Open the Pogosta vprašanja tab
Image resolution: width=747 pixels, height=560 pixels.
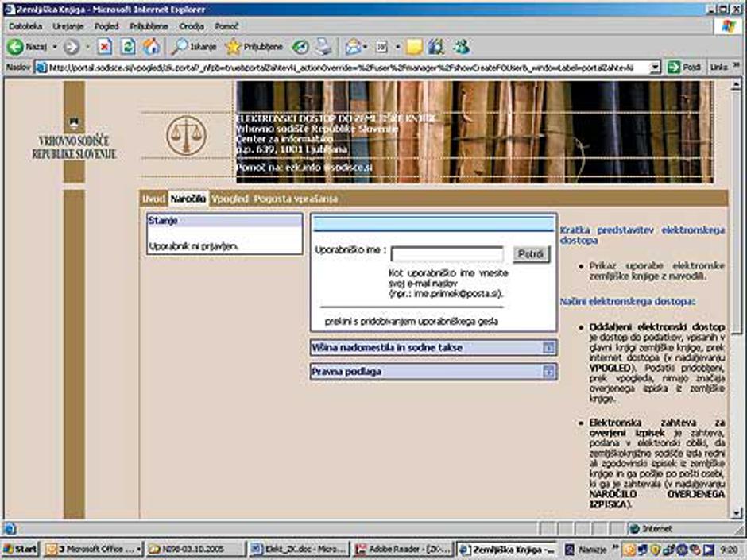point(296,199)
